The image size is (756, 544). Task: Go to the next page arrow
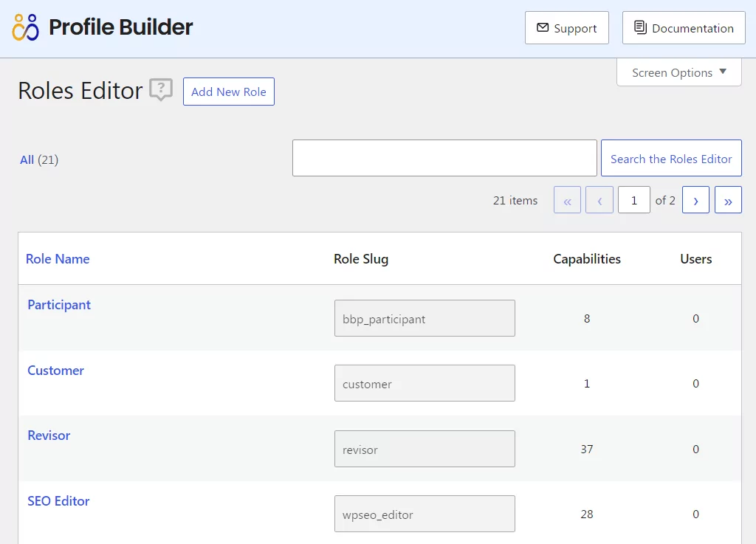tap(695, 200)
